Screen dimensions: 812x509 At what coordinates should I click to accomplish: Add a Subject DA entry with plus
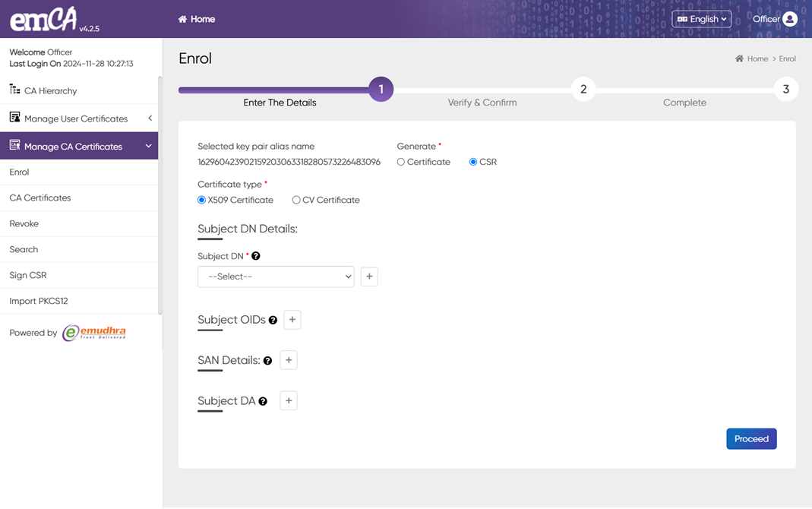pyautogui.click(x=289, y=401)
